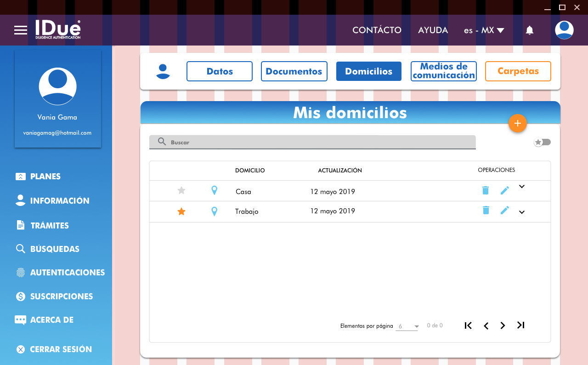Switch to the Documentos tab
The width and height of the screenshot is (588, 365).
coord(294,71)
